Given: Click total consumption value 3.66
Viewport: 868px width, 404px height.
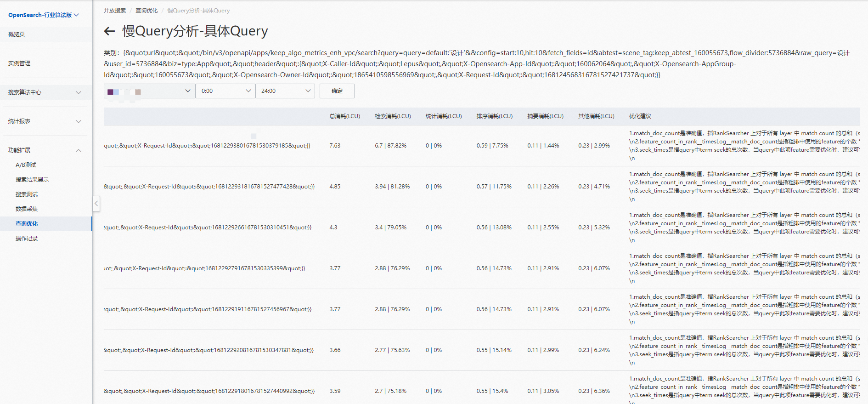Looking at the screenshot, I should tap(335, 350).
